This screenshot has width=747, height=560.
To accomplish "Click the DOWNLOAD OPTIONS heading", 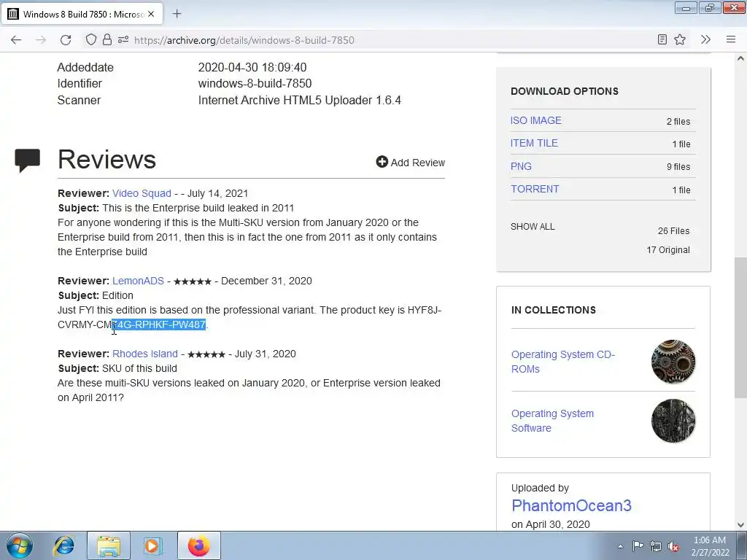I will (565, 91).
